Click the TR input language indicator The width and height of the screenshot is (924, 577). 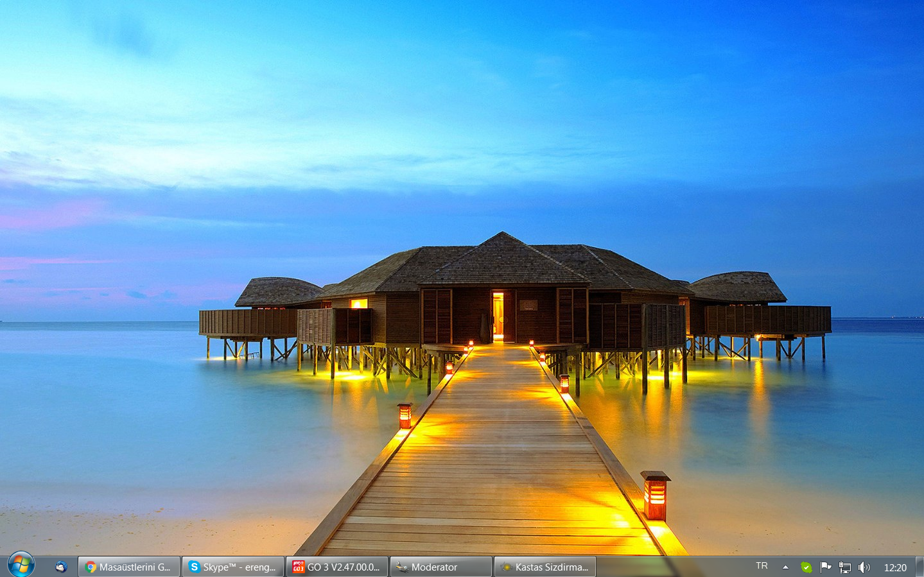click(762, 566)
